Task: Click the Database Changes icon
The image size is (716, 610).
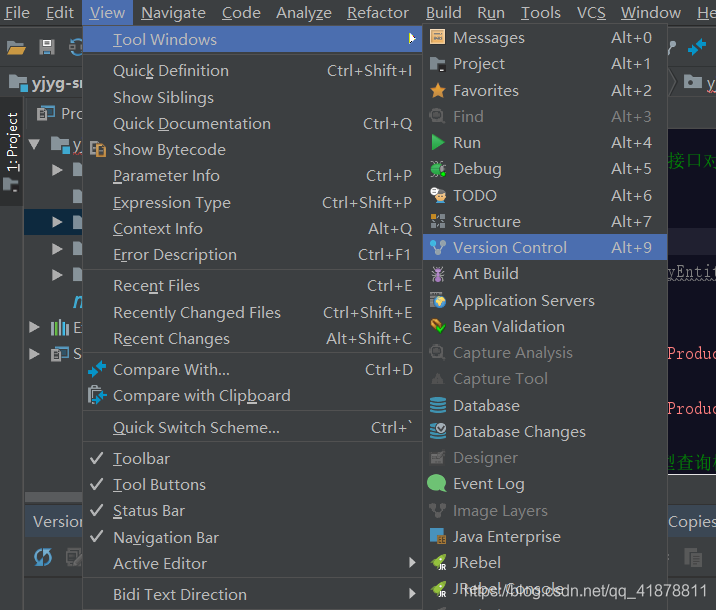Action: [x=437, y=431]
